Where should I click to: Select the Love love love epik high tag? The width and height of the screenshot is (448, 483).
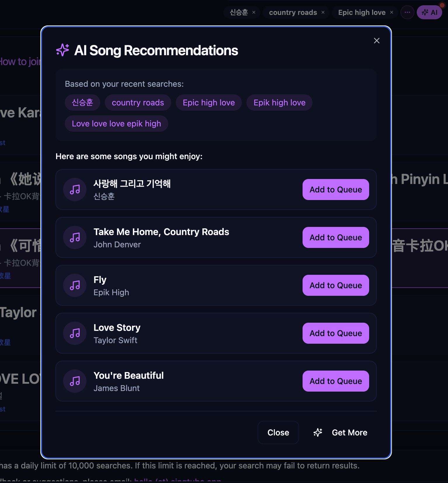(x=116, y=124)
